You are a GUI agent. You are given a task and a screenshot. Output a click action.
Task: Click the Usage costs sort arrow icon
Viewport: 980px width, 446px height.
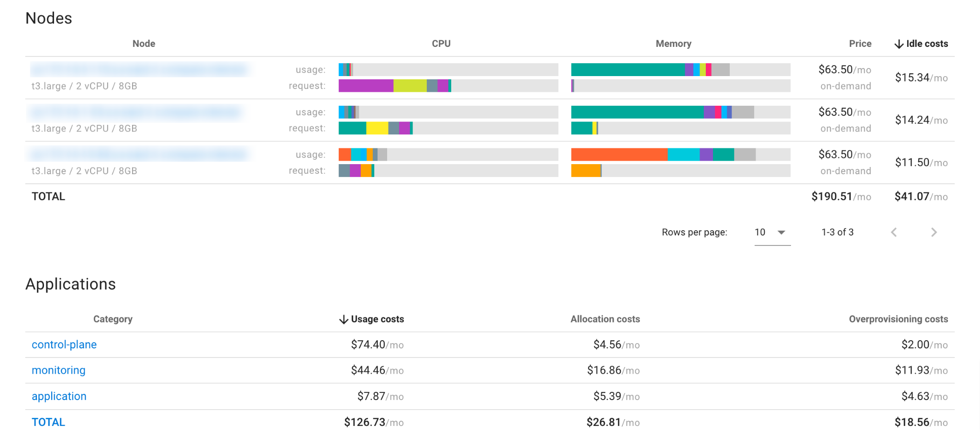(x=344, y=320)
